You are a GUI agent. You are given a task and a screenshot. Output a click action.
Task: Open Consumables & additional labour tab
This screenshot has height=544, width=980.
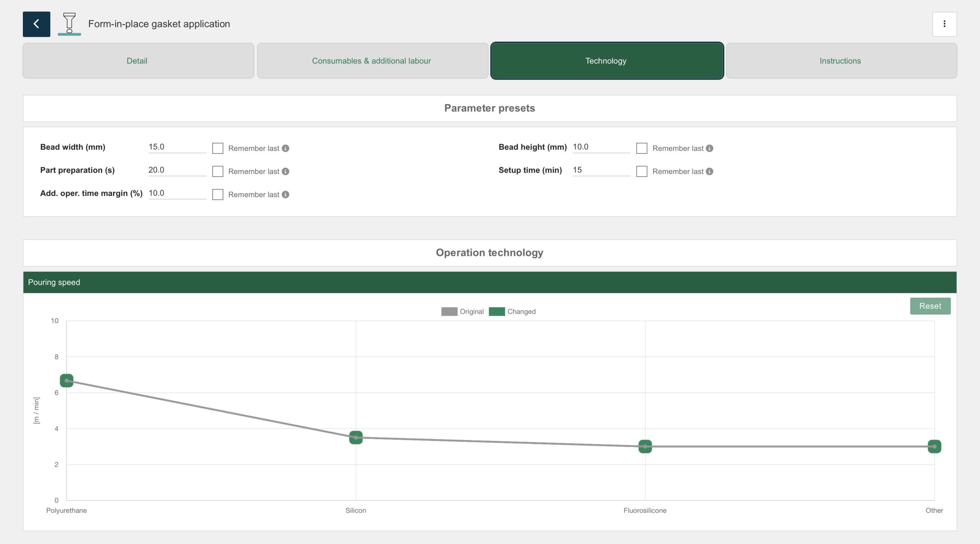tap(372, 61)
